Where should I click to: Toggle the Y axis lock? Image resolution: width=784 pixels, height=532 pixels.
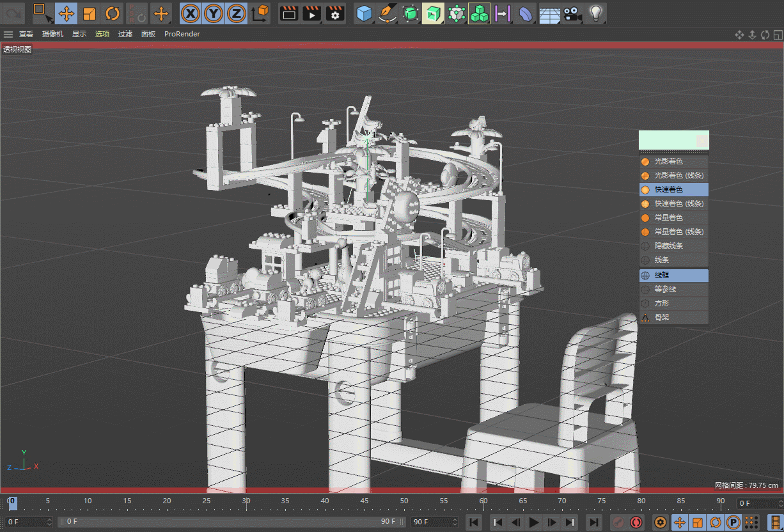point(214,13)
